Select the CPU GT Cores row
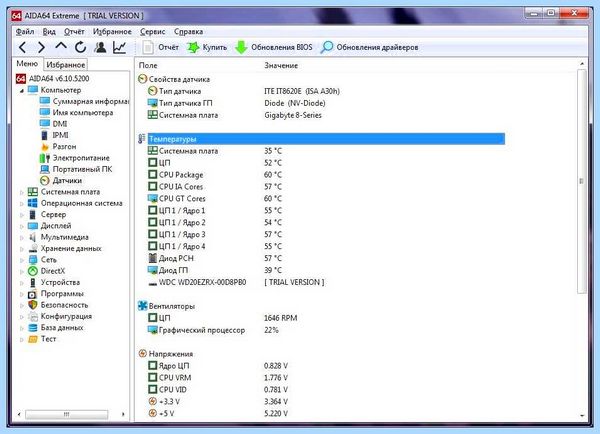 [x=215, y=198]
